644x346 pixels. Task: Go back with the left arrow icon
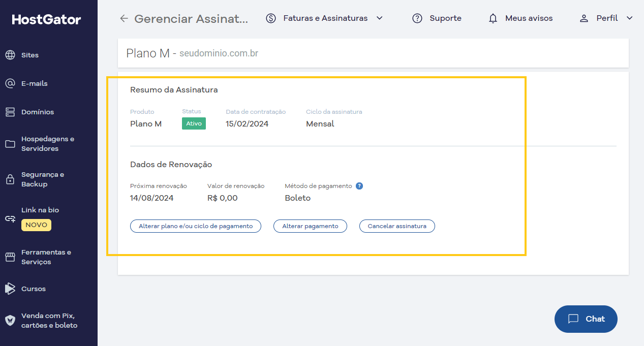124,18
